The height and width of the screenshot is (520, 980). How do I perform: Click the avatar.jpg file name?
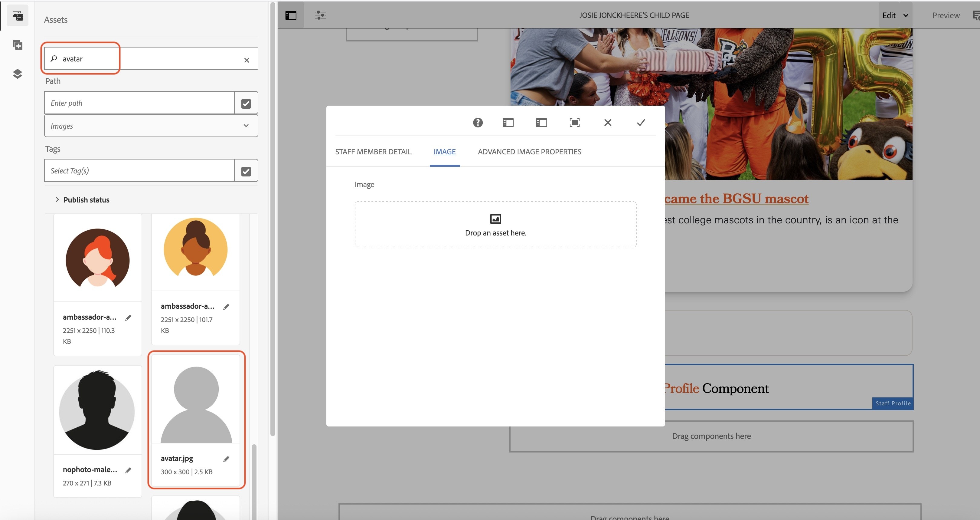pos(177,458)
